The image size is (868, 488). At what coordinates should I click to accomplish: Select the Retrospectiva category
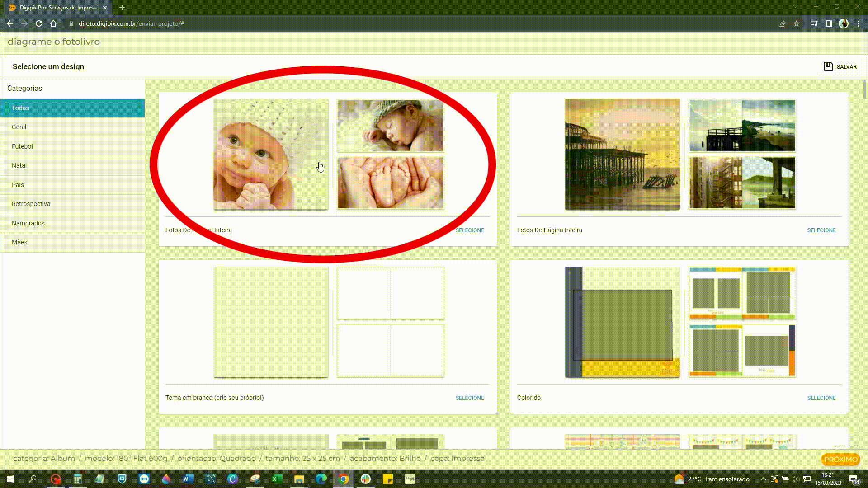click(x=72, y=204)
